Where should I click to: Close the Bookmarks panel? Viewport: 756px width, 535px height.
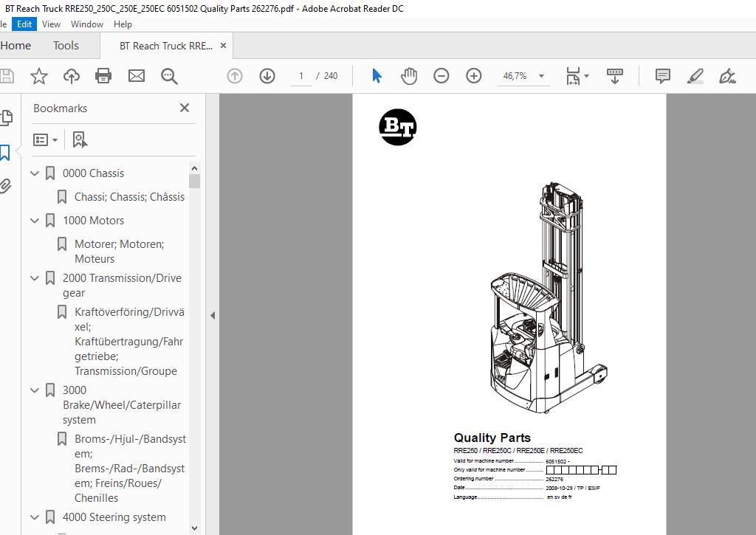click(185, 108)
